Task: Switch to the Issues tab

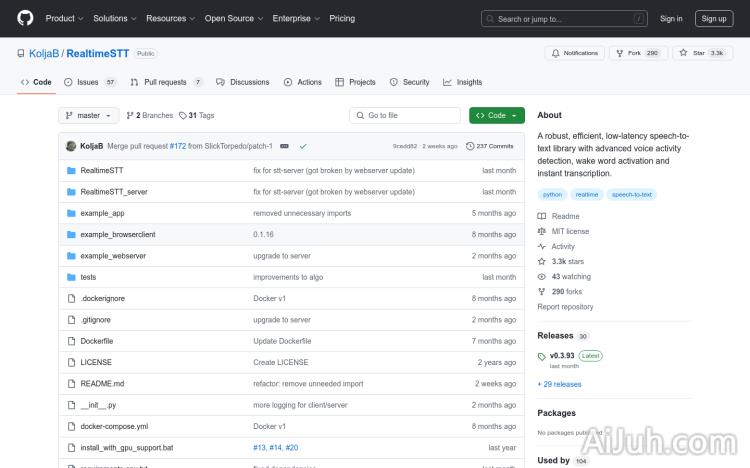Action: 89,82
